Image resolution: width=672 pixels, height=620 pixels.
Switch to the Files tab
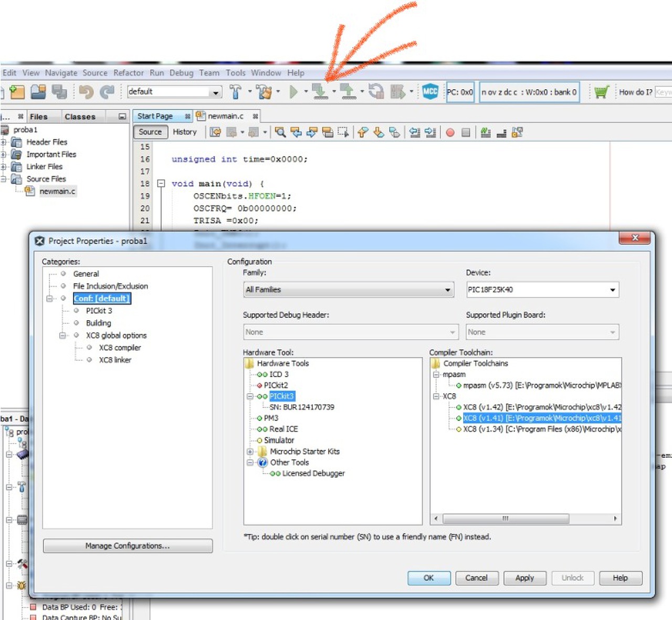pyautogui.click(x=39, y=117)
